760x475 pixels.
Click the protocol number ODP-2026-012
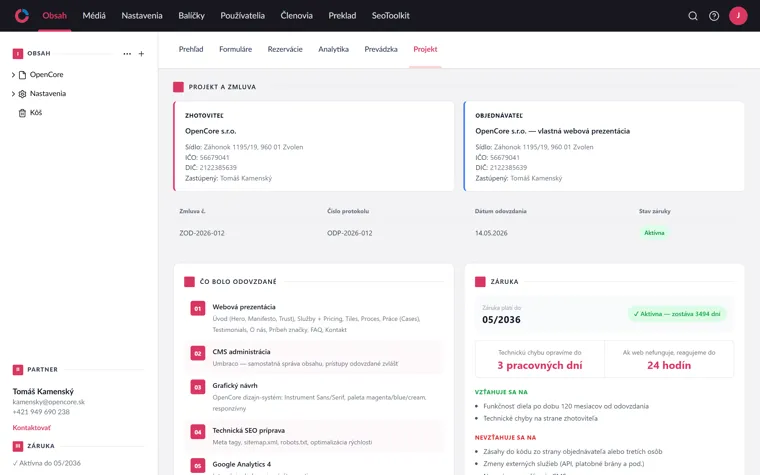349,233
